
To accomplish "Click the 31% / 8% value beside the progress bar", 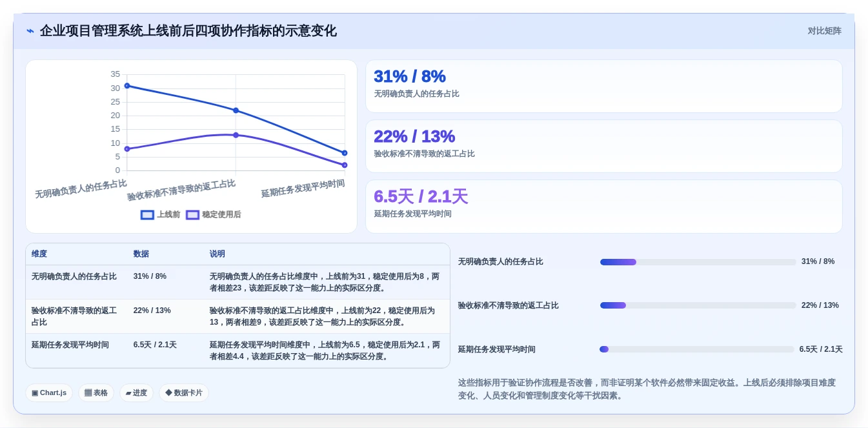I will (x=818, y=261).
